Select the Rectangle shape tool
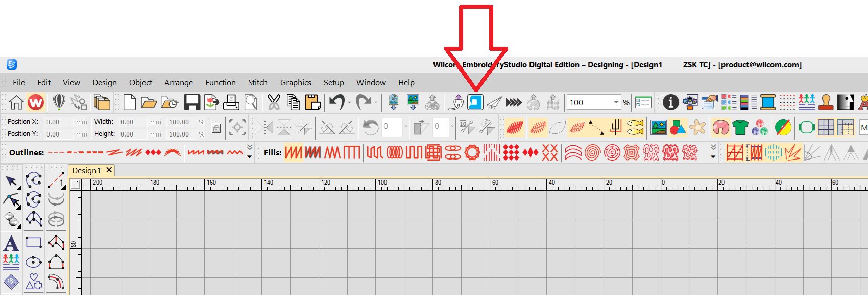This screenshot has width=868, height=295. click(34, 243)
